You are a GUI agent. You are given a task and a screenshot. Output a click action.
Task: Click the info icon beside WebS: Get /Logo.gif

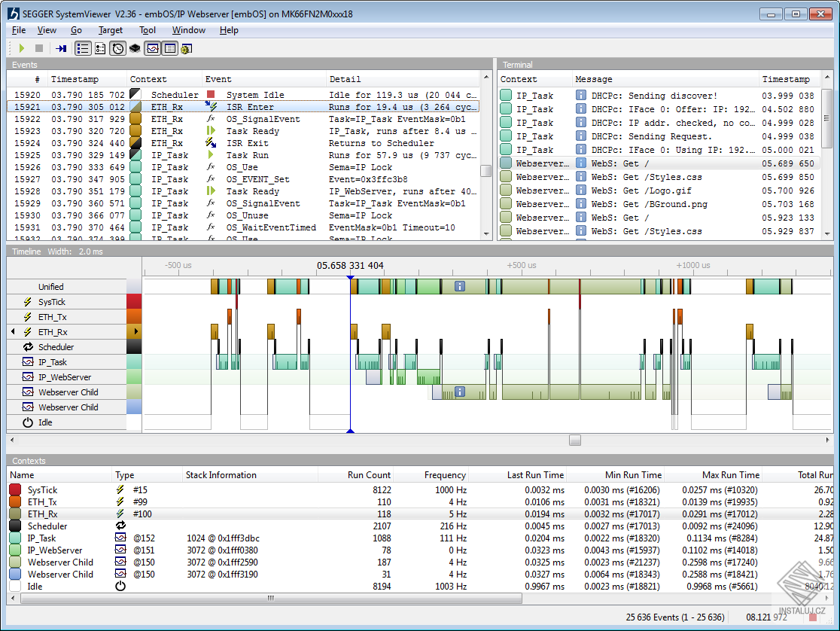point(581,191)
